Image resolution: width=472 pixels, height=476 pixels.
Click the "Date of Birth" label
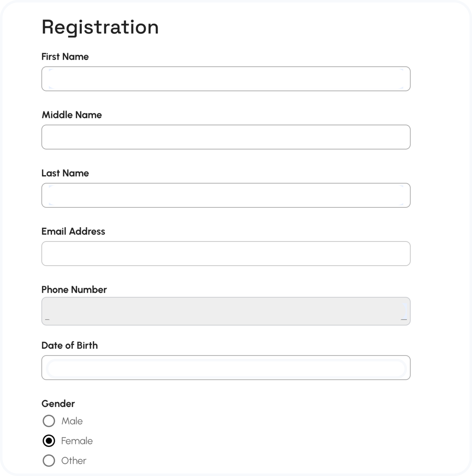pos(70,345)
